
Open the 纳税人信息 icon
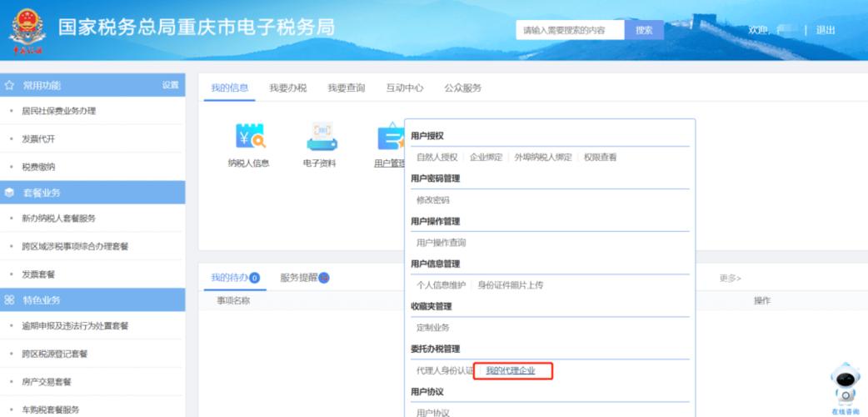click(250, 135)
